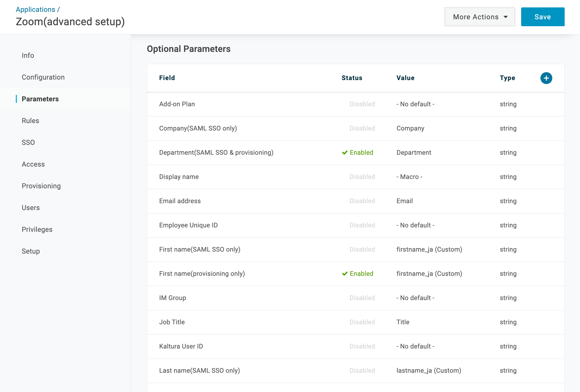Open the Provisioning section
This screenshot has height=392, width=580.
pyautogui.click(x=41, y=186)
